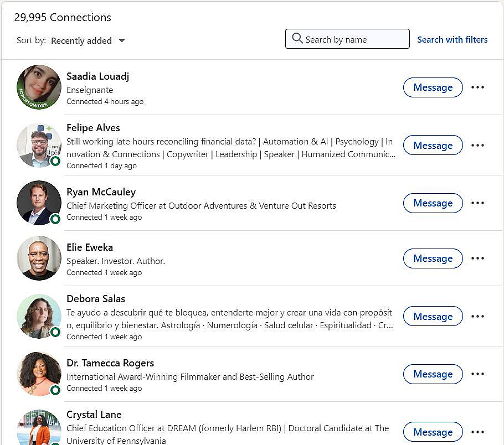Image resolution: width=504 pixels, height=445 pixels.
Task: Open more options for Crystal Lane
Action: point(477,432)
